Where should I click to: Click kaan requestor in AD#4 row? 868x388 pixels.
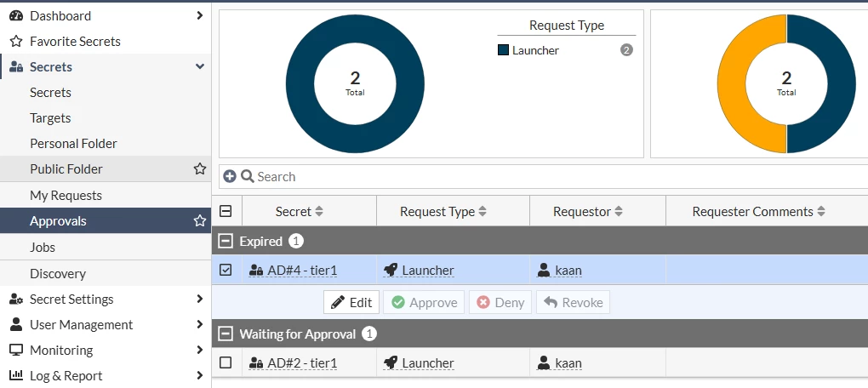(568, 271)
